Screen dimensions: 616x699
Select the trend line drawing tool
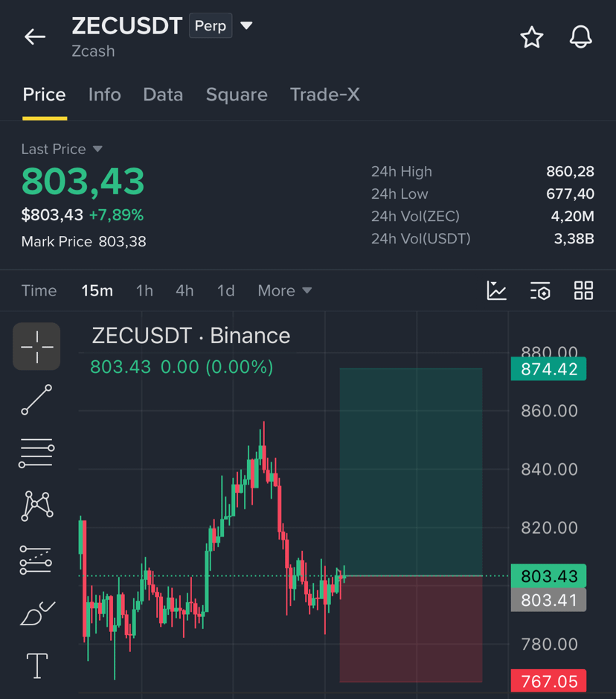click(36, 400)
